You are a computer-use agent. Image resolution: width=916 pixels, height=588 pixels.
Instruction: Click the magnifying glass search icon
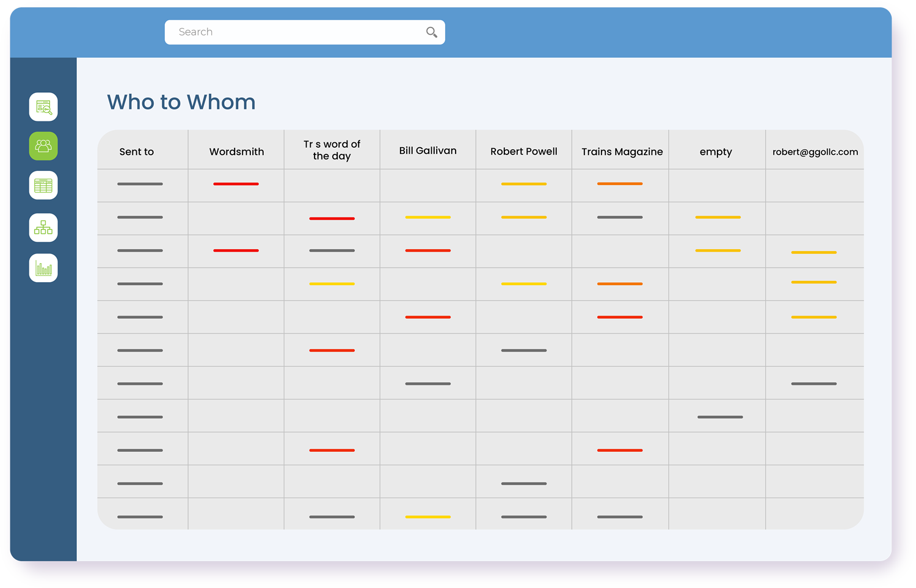coord(432,32)
